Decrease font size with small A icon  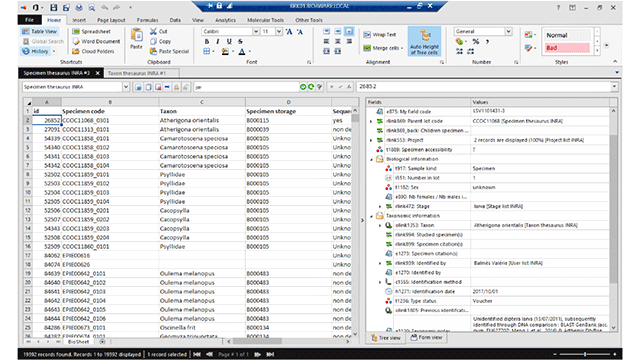[x=300, y=31]
